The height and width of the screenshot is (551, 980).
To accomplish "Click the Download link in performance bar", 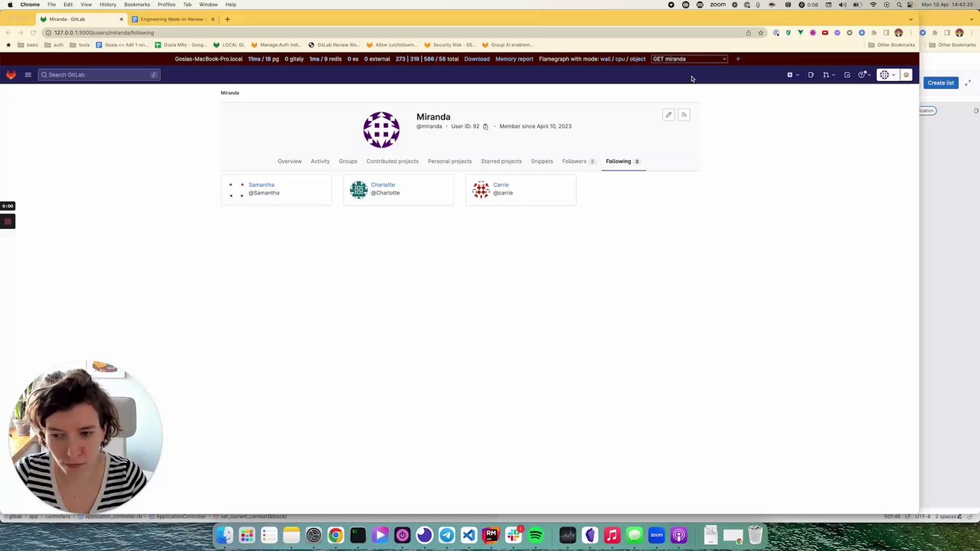I will pyautogui.click(x=477, y=59).
